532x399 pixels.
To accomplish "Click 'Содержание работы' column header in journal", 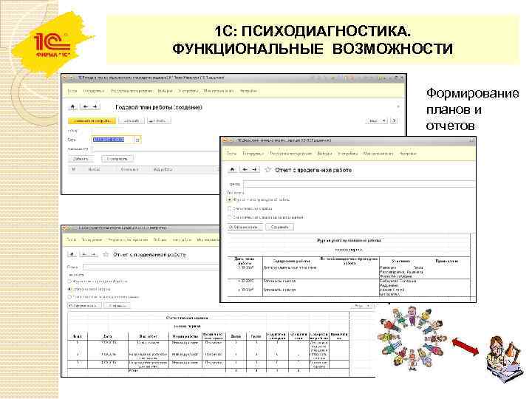I will click(x=291, y=261).
